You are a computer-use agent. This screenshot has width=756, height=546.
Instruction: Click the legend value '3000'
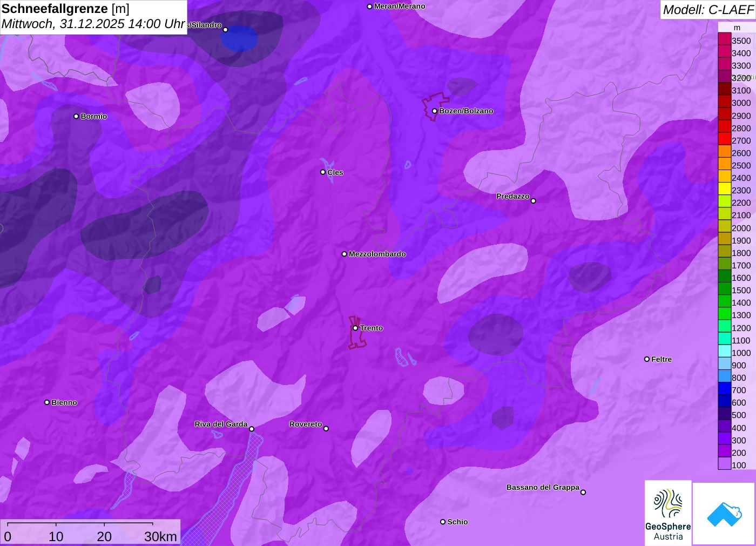coord(741,103)
